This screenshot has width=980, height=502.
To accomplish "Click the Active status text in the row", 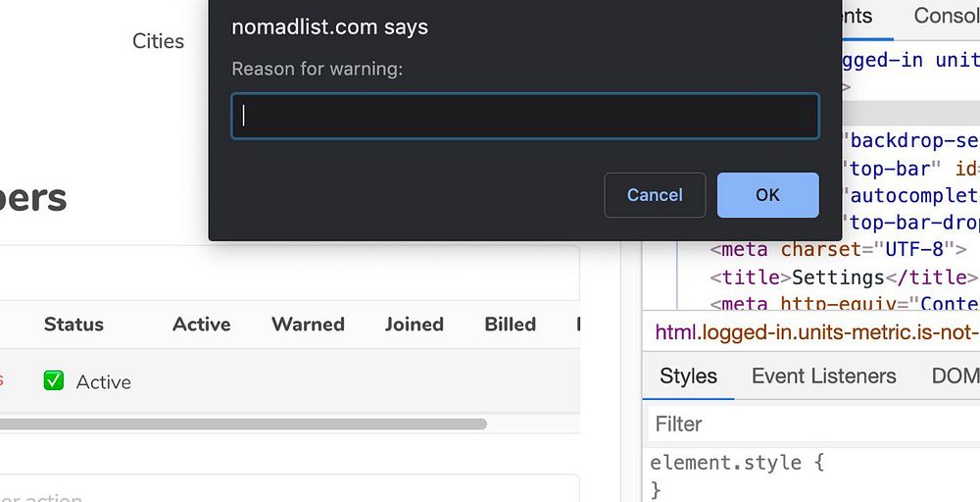I will [x=104, y=382].
